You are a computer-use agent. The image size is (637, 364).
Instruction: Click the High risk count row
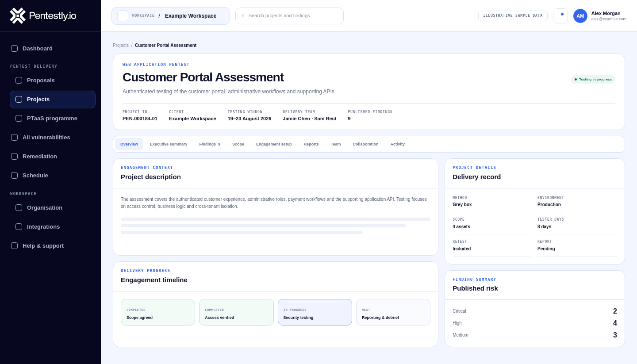pyautogui.click(x=535, y=323)
